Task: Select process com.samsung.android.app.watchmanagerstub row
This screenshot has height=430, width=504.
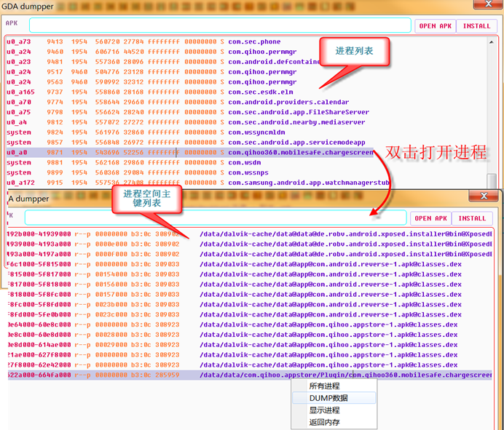Action: 246,183
